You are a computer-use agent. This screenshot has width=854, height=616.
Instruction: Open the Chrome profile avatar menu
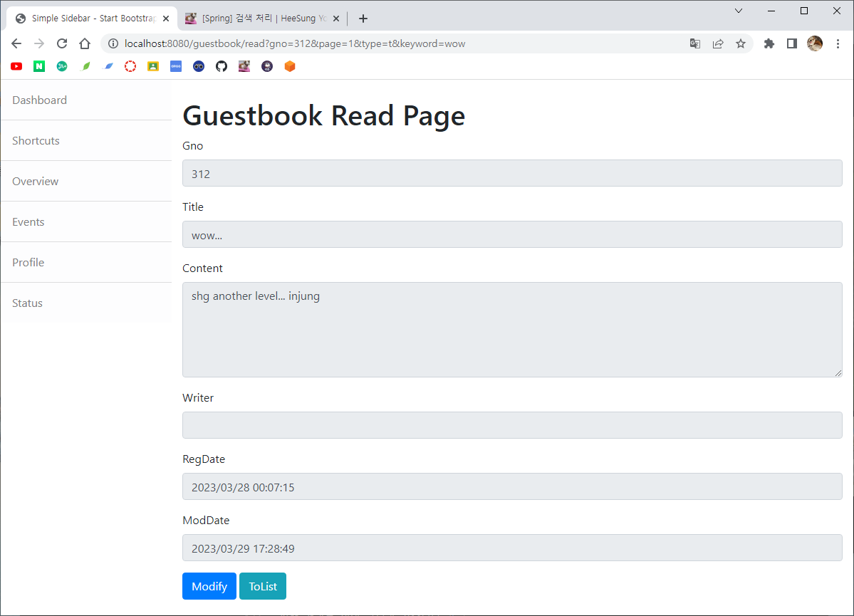[x=815, y=43]
